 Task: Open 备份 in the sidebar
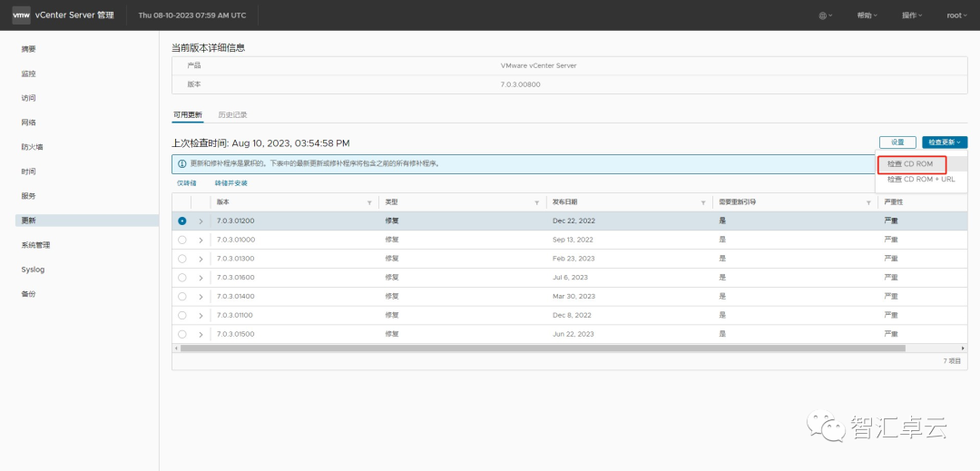click(x=28, y=294)
